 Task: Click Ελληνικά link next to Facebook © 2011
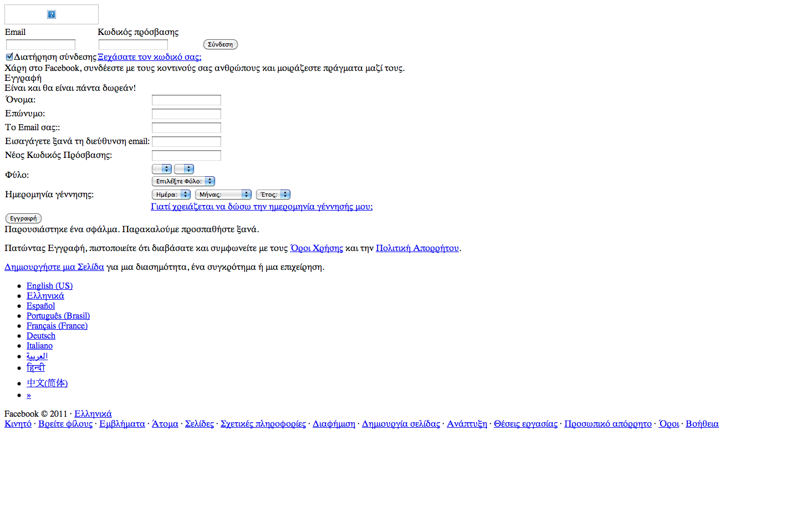[93, 414]
